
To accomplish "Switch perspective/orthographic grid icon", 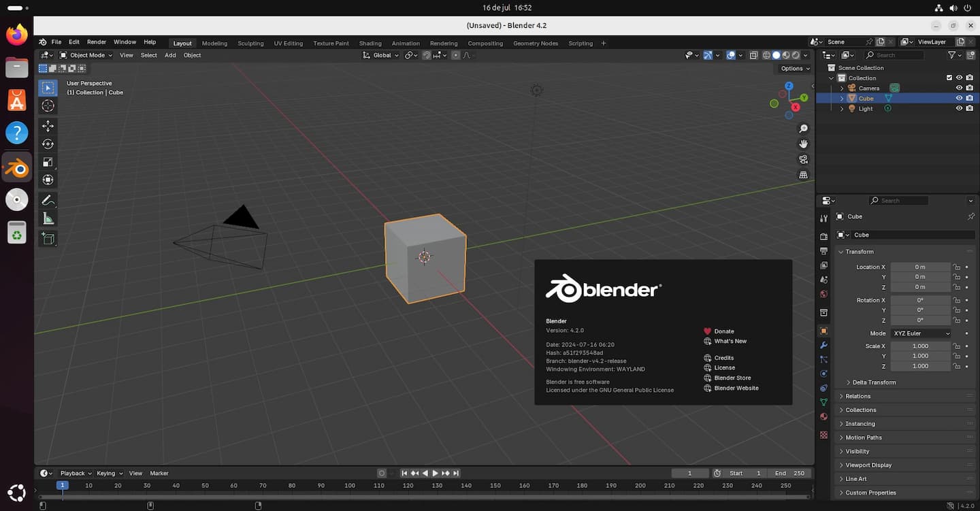I will pos(803,175).
